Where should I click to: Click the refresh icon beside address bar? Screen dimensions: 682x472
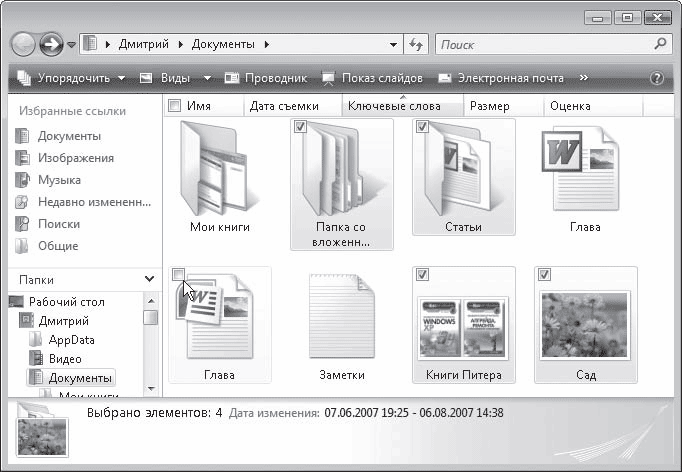(x=417, y=45)
